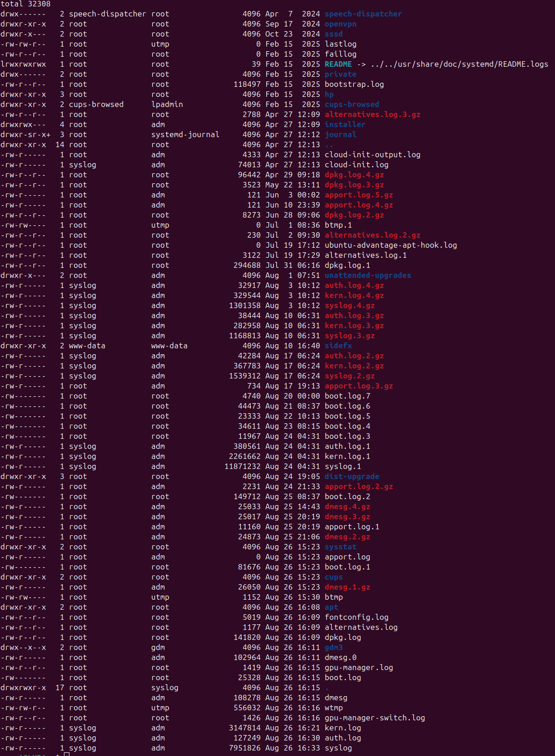Viewport: 555px width, 756px height.
Task: Click the blue journal directory name
Action: coord(340,135)
